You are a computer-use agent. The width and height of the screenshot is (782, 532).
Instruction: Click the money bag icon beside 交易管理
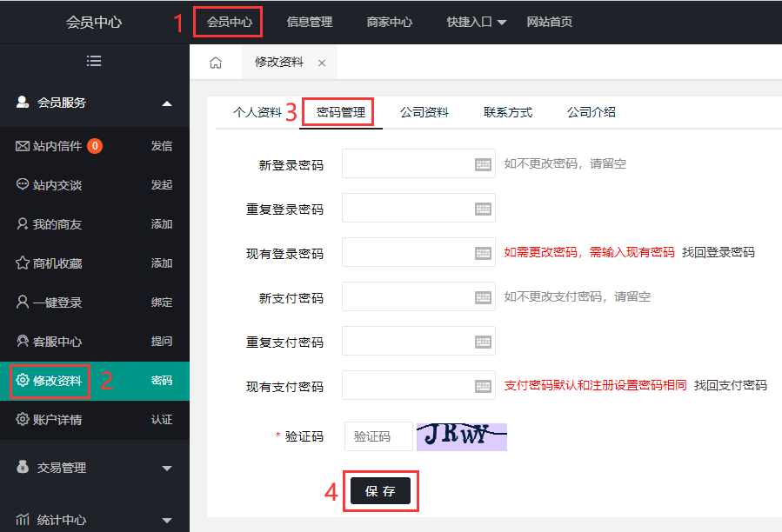coord(23,467)
